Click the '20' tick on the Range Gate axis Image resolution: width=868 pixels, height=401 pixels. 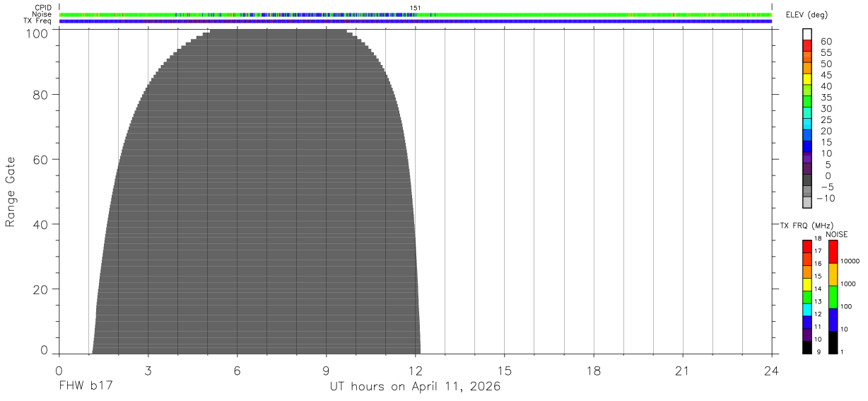[41, 289]
